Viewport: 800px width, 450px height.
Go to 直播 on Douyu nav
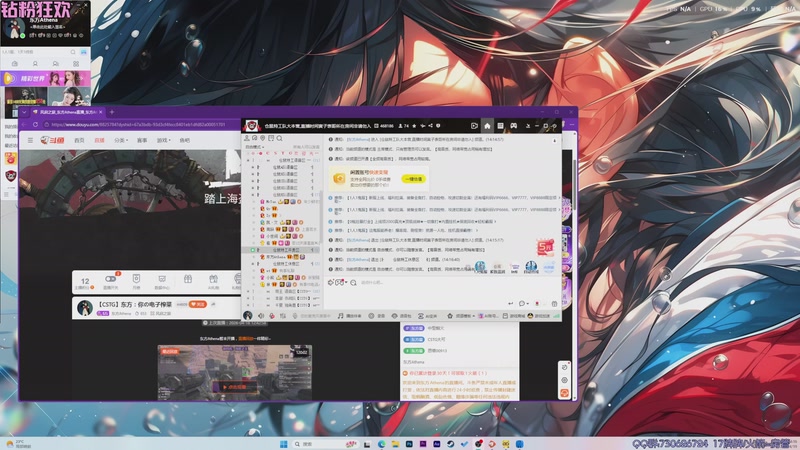(x=99, y=140)
